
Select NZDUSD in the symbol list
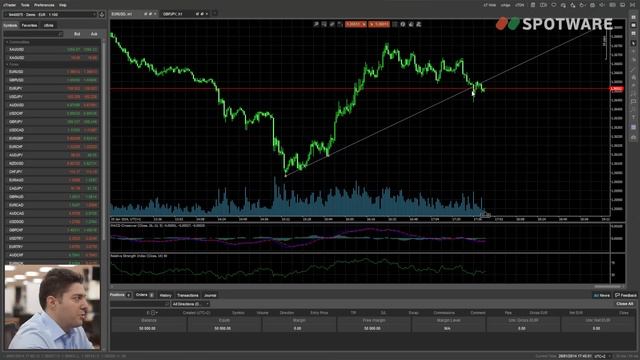pyautogui.click(x=52, y=163)
